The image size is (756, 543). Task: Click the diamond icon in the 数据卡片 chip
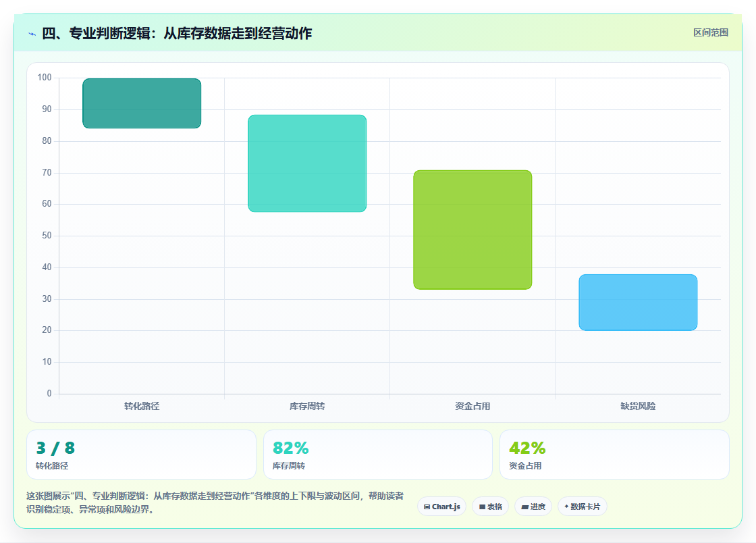coord(566,507)
